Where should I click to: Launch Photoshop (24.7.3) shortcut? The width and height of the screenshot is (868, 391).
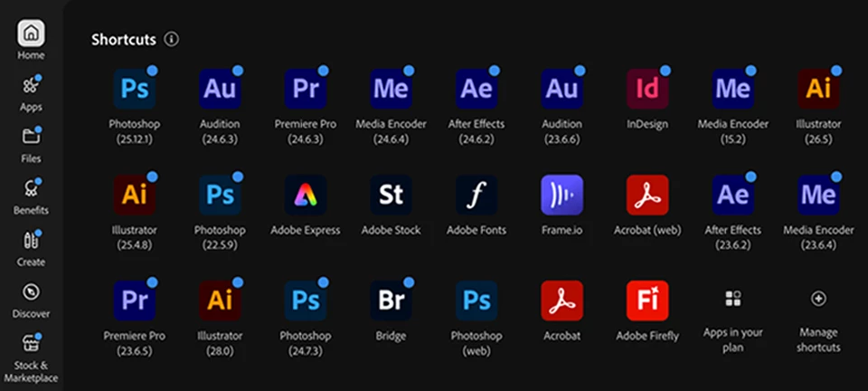coord(306,300)
